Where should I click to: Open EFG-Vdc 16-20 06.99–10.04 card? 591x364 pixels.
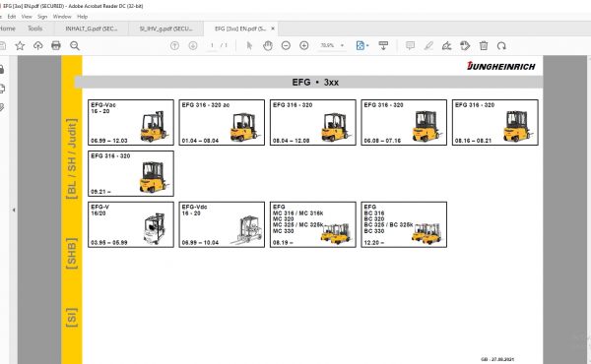pyautogui.click(x=222, y=224)
